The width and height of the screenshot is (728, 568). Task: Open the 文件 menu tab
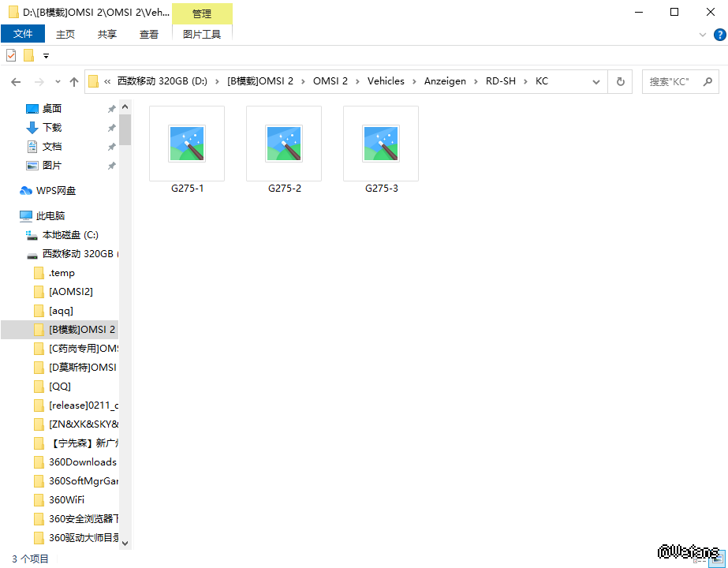[x=23, y=34]
